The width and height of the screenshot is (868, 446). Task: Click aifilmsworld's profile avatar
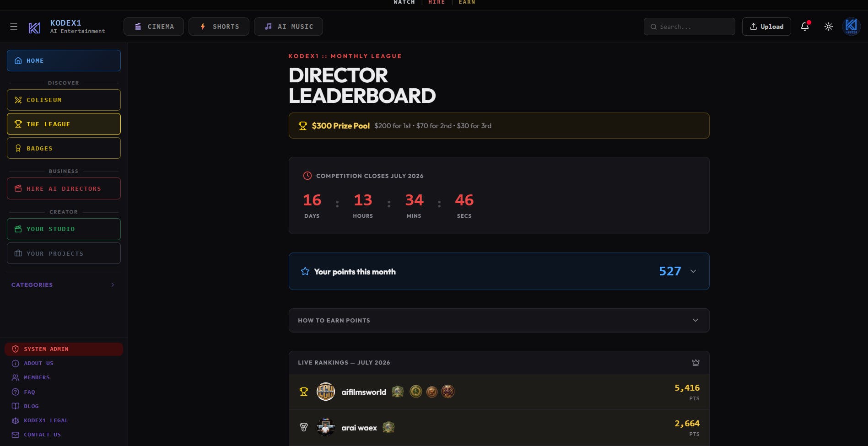click(326, 392)
